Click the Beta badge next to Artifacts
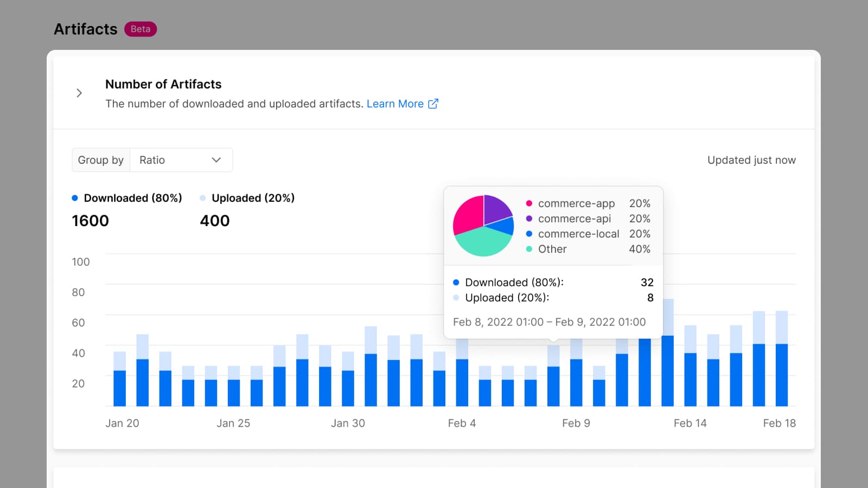868x488 pixels. (x=141, y=29)
